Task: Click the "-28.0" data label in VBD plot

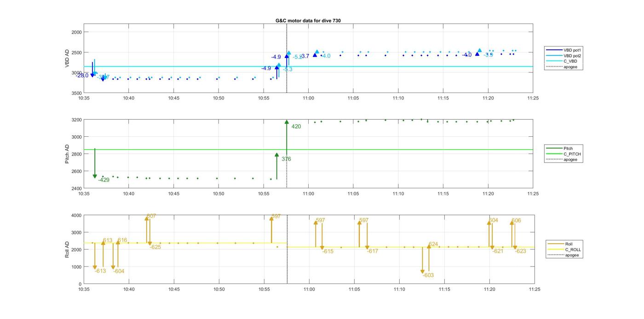Action: [82, 75]
